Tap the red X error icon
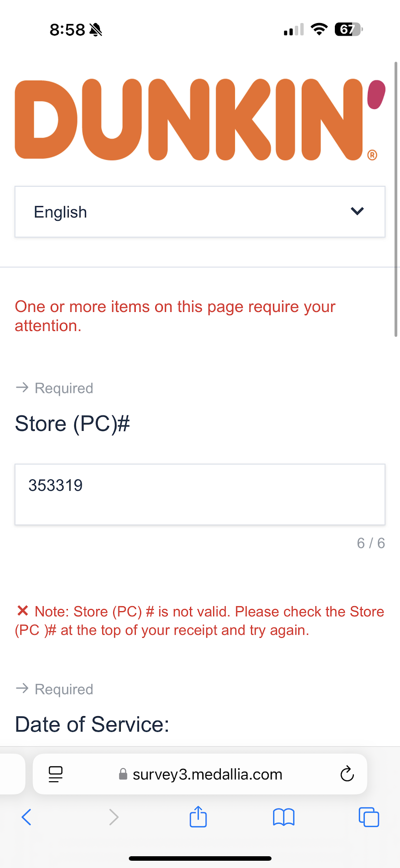The height and width of the screenshot is (868, 400). [23, 611]
